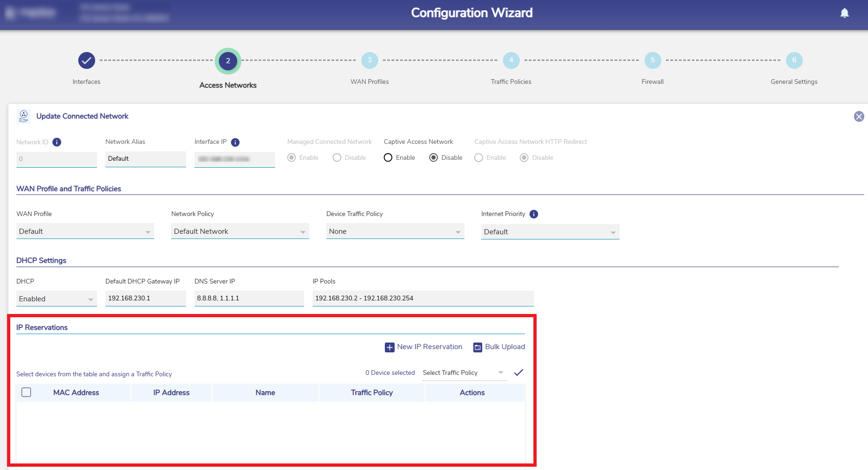Image resolution: width=868 pixels, height=470 pixels.
Task: Open the DHCP Enabled dropdown
Action: tap(57, 299)
